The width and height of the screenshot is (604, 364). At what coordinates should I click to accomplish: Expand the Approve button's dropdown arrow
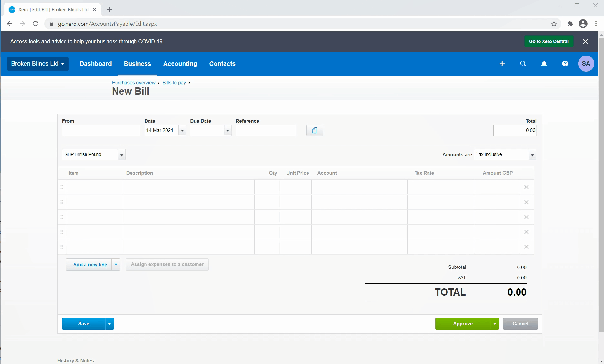tap(494, 324)
